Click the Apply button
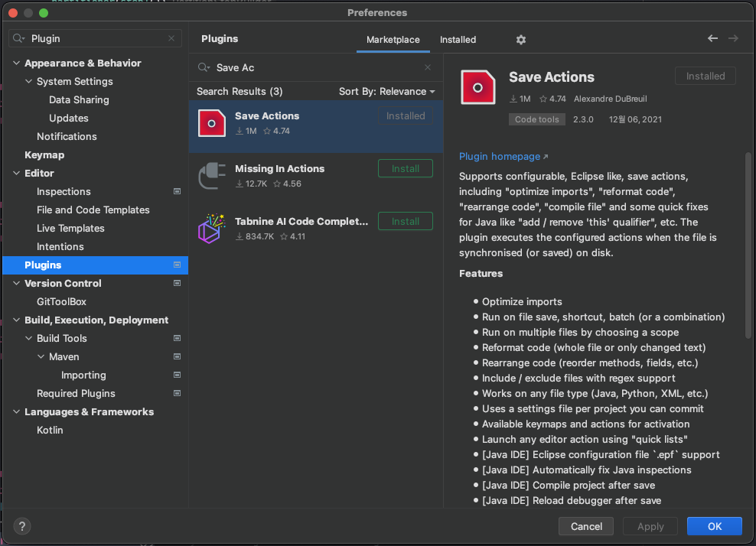Viewport: 756px width, 546px height. 650,526
